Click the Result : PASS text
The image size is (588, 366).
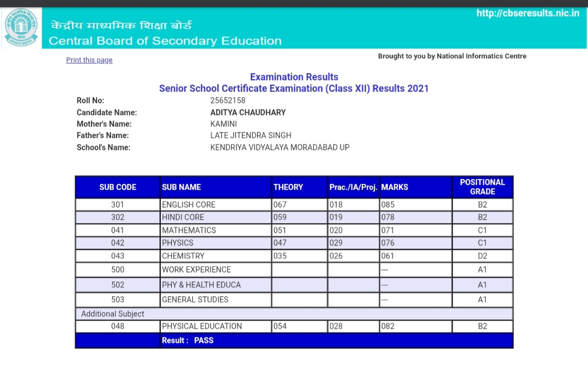coord(187,340)
